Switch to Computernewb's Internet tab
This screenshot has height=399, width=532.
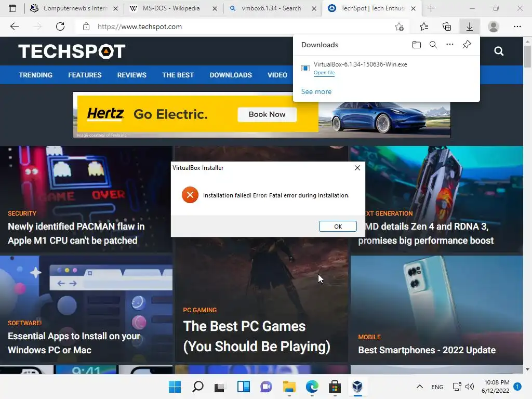75,8
